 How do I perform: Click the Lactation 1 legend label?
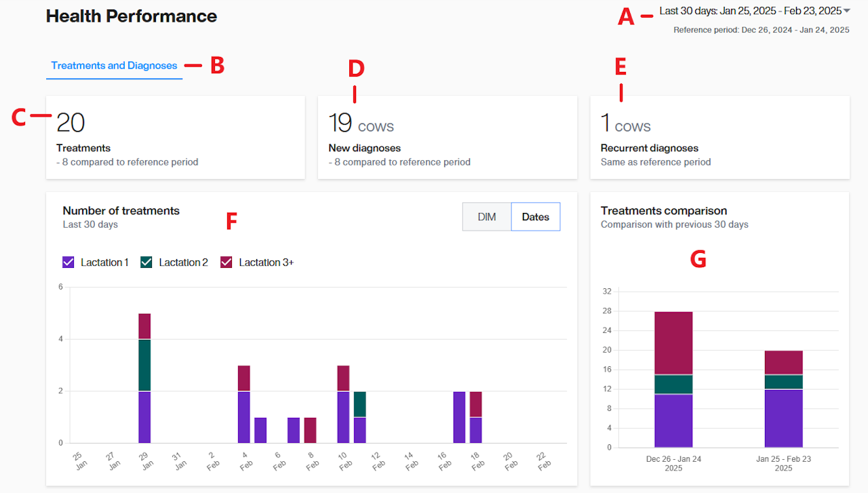(104, 262)
